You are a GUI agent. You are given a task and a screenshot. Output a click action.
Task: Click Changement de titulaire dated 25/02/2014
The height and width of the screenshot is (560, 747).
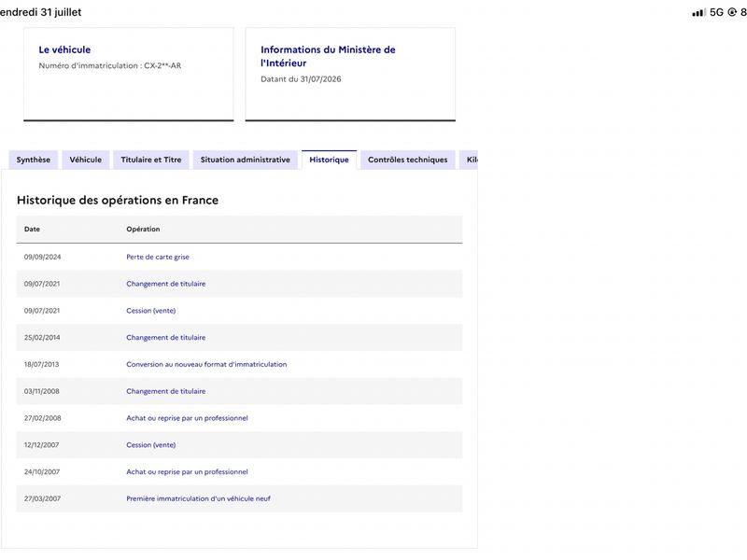166,337
